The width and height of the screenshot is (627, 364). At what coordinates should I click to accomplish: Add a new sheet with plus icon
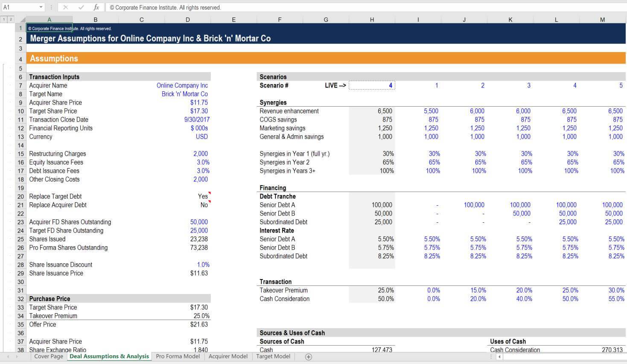[x=309, y=357]
